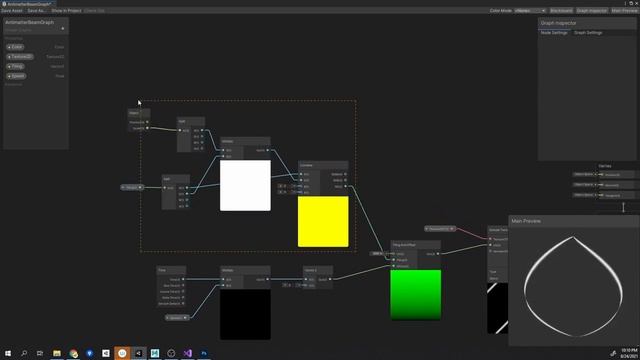Click the clock in the system tray
640x360 pixels.
click(x=629, y=353)
